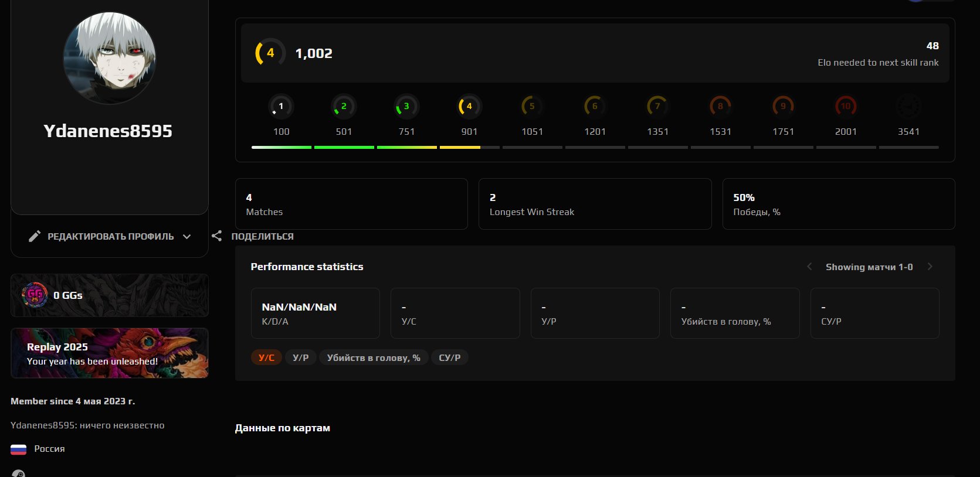
Task: Click the 3541 Elo threshold label
Action: 908,132
